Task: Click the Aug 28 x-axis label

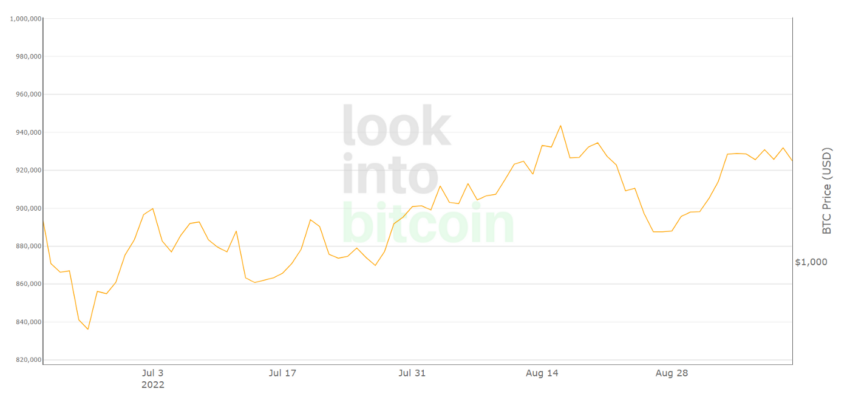Action: point(672,373)
